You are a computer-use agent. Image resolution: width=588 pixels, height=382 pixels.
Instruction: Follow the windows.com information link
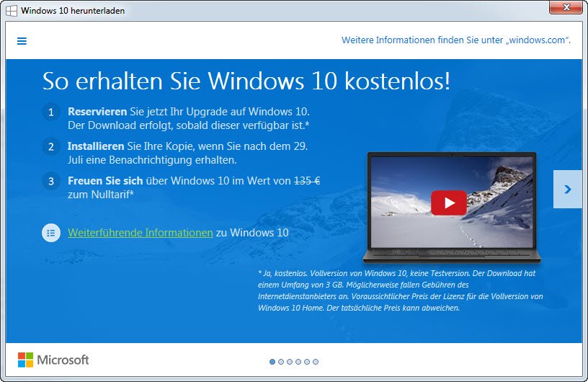point(456,40)
